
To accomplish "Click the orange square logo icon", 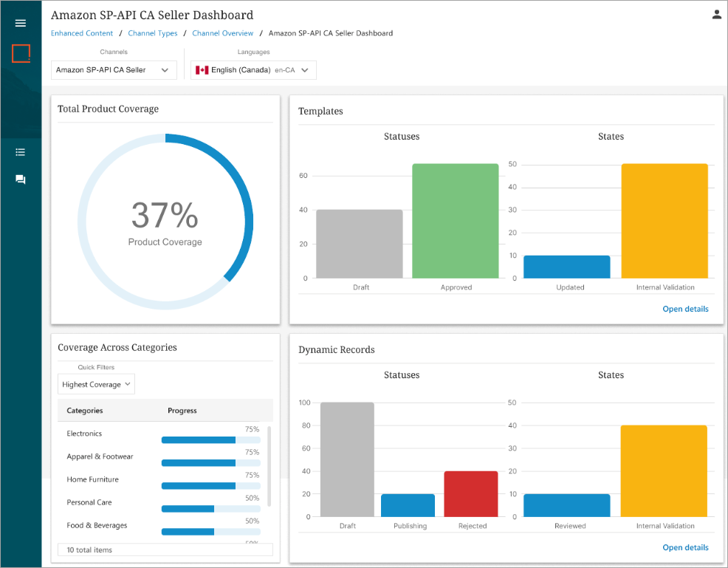I will tap(21, 53).
